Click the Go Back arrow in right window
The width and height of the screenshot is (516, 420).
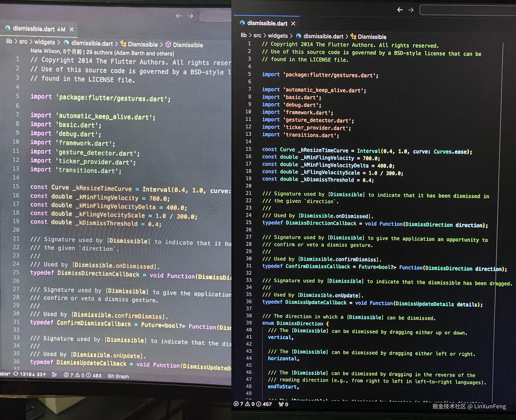click(x=400, y=10)
